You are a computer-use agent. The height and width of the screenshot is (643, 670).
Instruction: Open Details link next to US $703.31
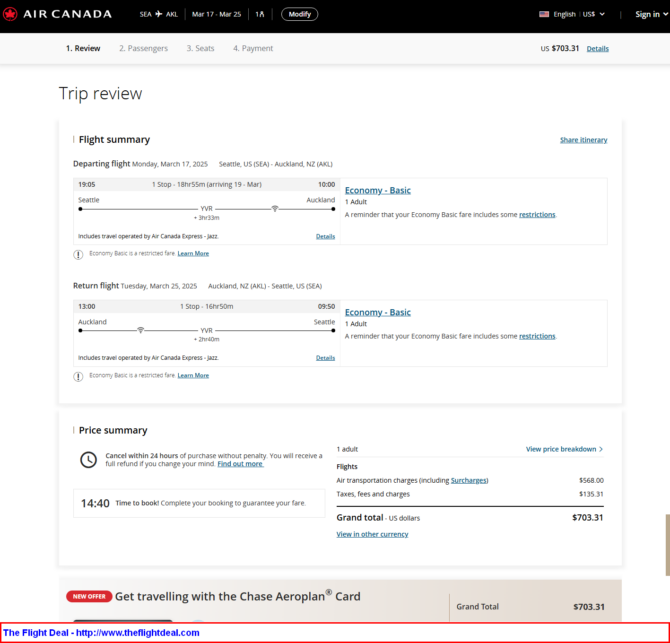(597, 49)
